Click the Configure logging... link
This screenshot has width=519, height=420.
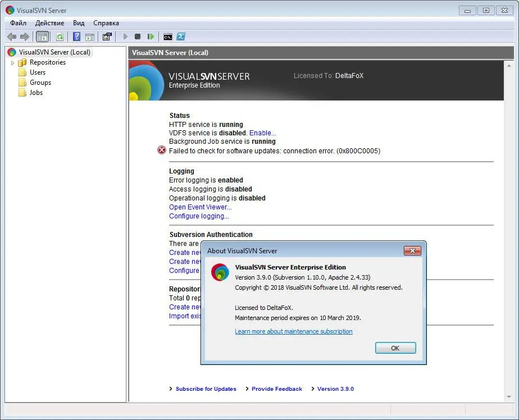click(x=199, y=216)
